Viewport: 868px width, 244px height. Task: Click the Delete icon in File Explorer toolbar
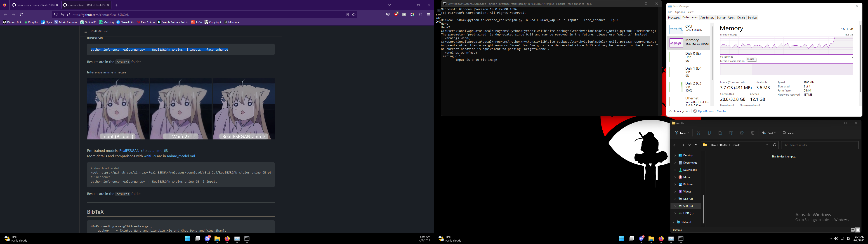(x=753, y=133)
